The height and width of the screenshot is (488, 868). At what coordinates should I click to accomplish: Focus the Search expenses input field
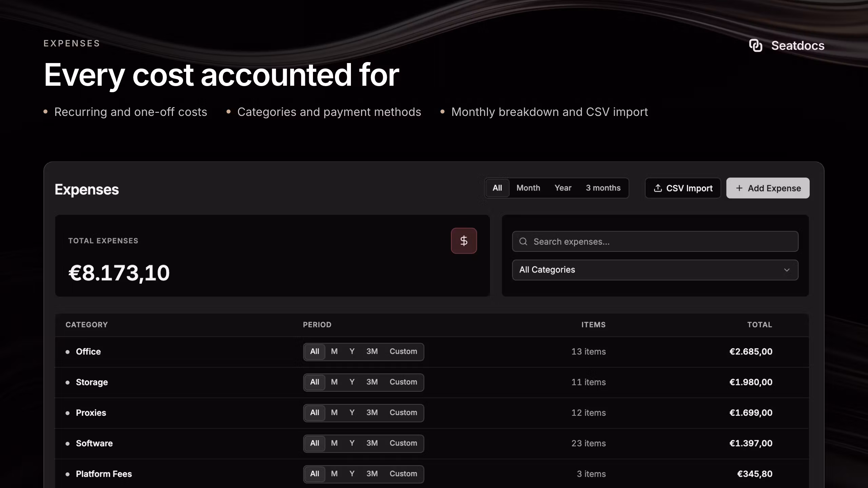click(655, 241)
